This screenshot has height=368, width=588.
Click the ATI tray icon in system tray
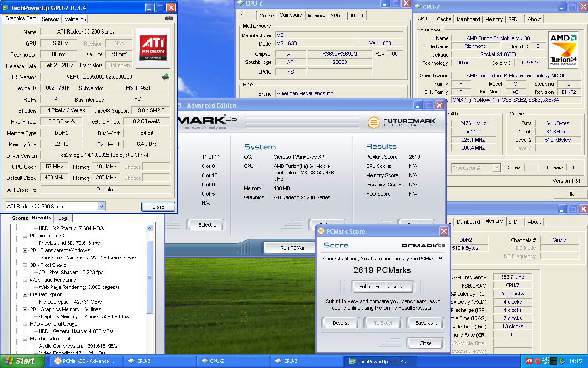click(529, 361)
